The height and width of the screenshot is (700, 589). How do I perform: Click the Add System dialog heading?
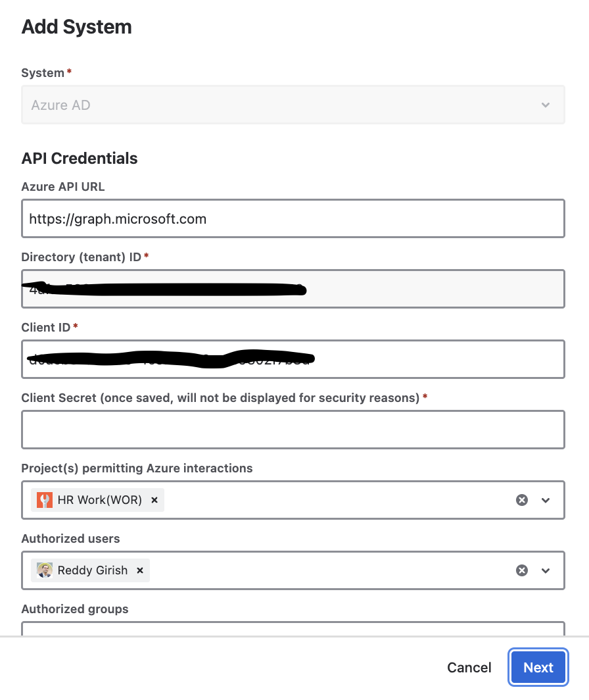[x=77, y=27]
